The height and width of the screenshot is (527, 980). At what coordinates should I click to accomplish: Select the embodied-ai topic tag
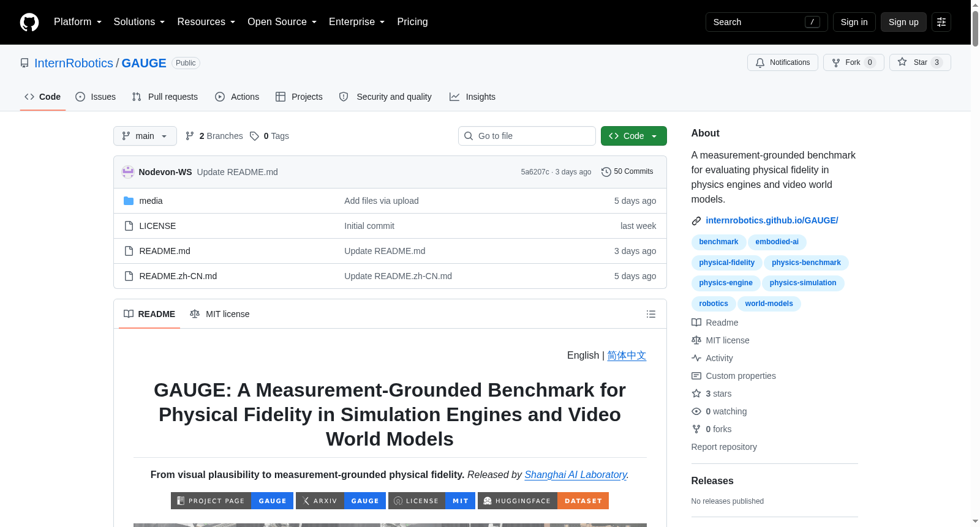[x=777, y=242]
